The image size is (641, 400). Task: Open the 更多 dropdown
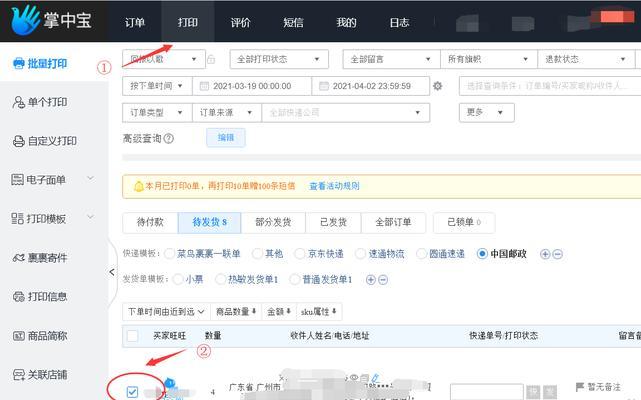(486, 112)
